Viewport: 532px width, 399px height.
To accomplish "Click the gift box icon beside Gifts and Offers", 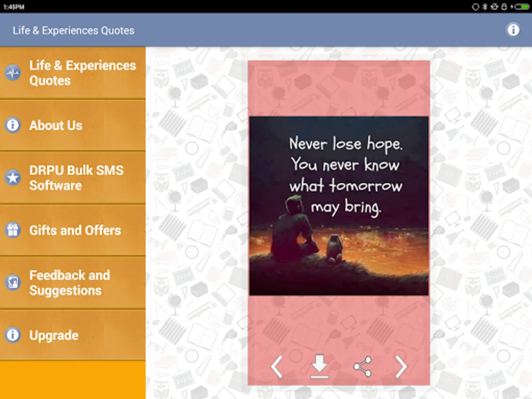I will coord(13,230).
